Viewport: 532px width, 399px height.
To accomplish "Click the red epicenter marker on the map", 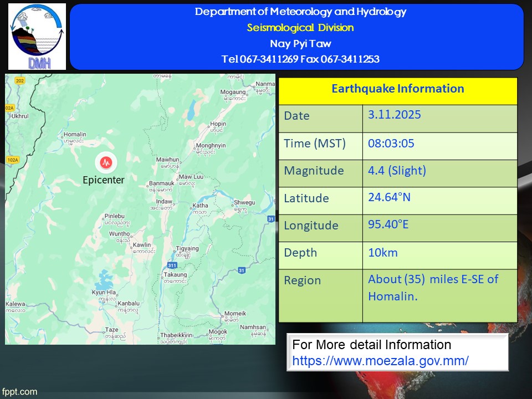I will (x=105, y=162).
